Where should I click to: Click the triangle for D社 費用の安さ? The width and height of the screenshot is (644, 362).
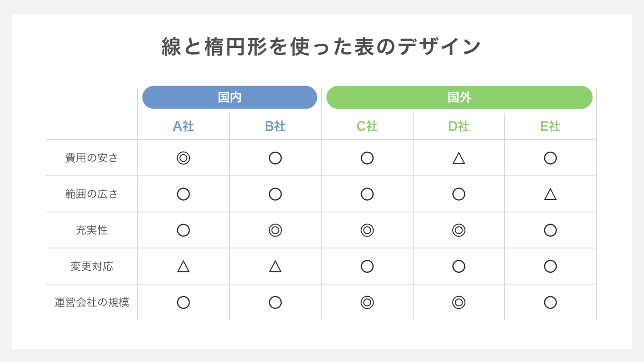point(459,158)
